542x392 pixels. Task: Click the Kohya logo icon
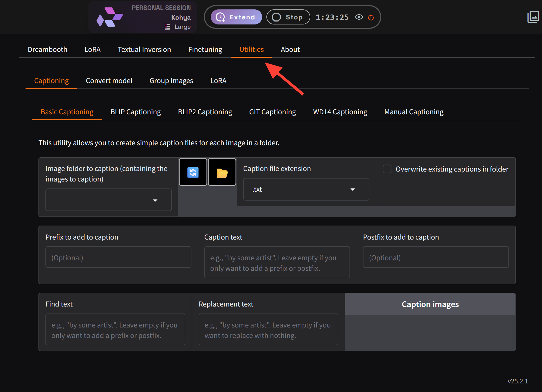pyautogui.click(x=109, y=17)
